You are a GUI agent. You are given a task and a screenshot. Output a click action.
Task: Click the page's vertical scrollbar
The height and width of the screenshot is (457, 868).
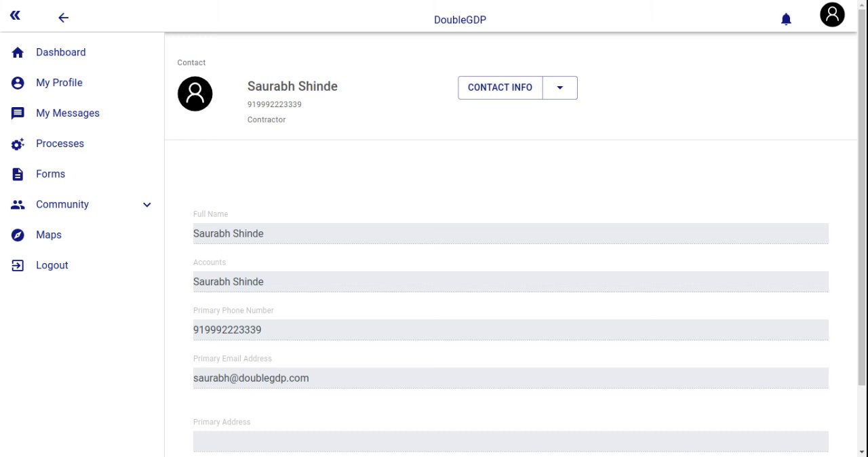tap(862, 203)
